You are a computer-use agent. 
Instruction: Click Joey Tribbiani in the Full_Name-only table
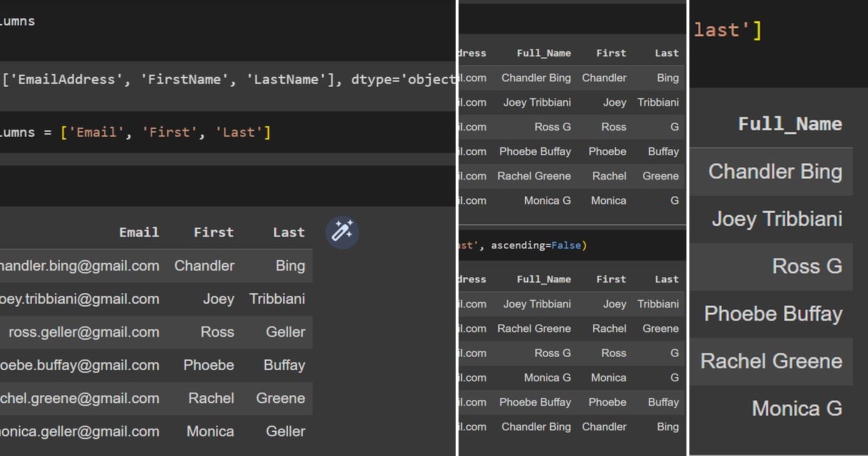(778, 219)
